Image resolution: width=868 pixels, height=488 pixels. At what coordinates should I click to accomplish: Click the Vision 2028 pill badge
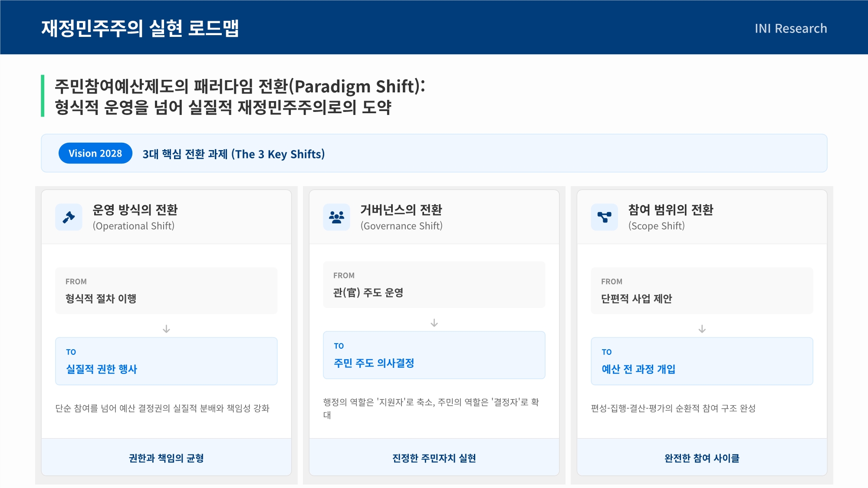pyautogui.click(x=95, y=154)
